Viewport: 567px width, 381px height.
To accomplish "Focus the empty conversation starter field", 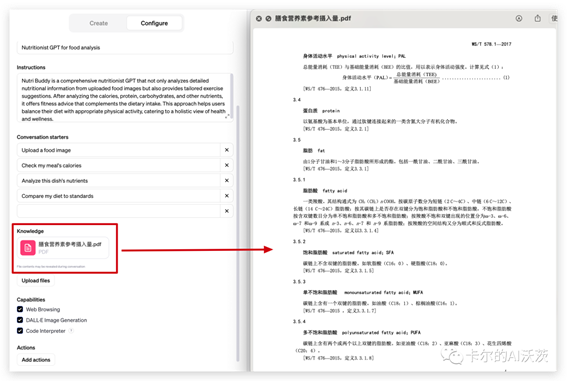I will coord(119,211).
